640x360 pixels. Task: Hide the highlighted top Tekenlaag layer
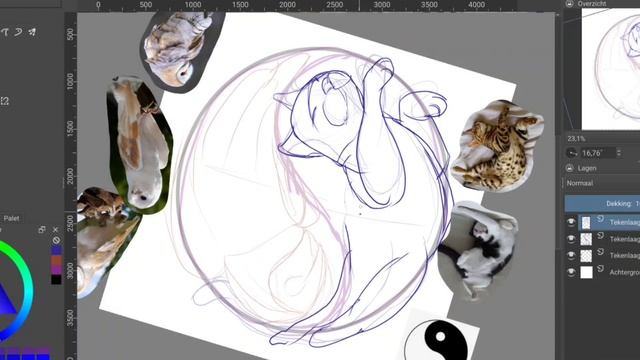point(571,222)
